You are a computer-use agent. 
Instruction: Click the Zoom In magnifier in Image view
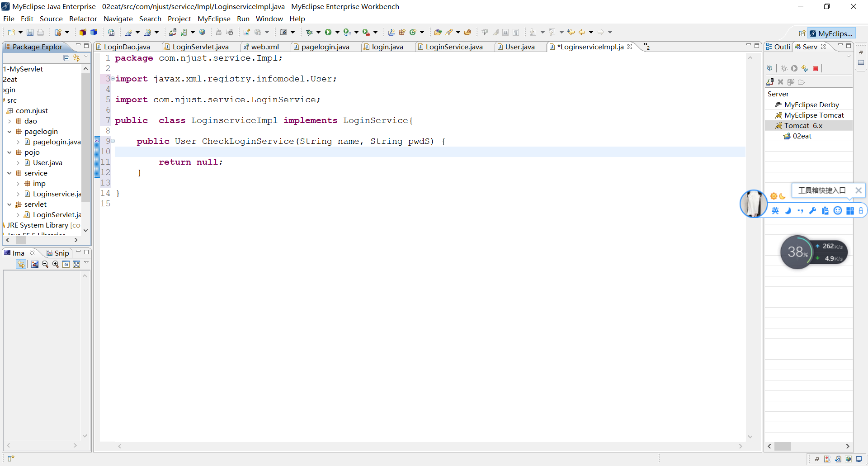[56, 264]
